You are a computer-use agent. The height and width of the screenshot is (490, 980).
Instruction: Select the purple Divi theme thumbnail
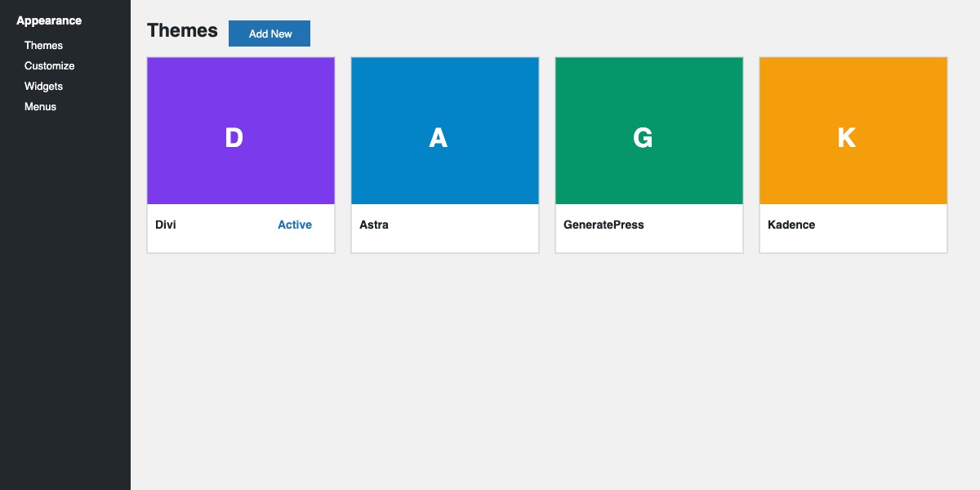[241, 131]
